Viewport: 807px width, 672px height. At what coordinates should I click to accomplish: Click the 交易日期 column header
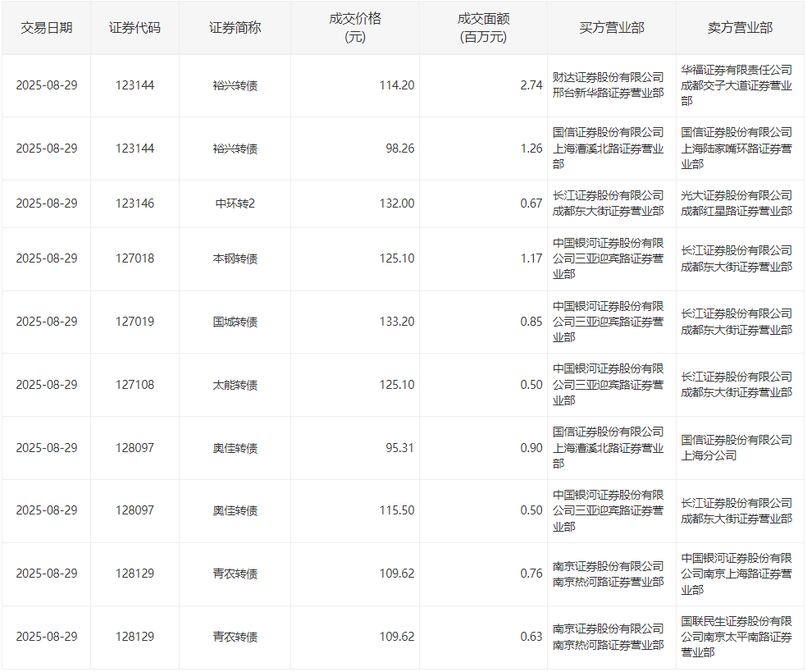(x=46, y=27)
